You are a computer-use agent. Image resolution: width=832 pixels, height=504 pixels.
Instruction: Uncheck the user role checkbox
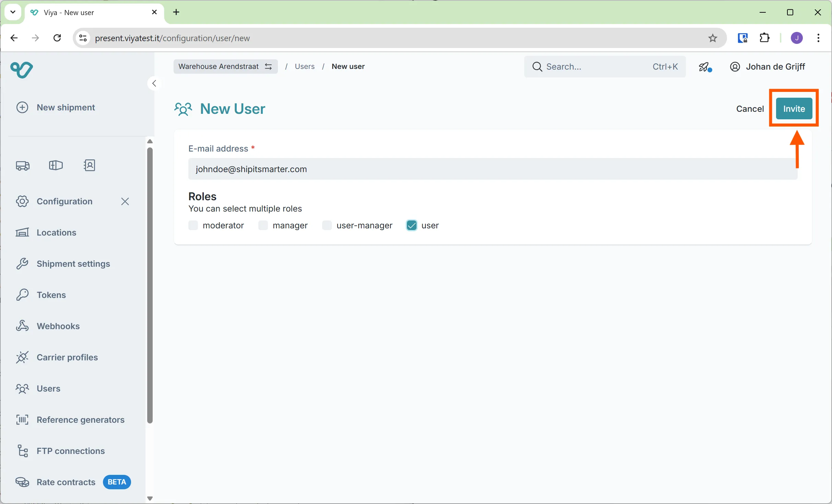click(x=411, y=225)
